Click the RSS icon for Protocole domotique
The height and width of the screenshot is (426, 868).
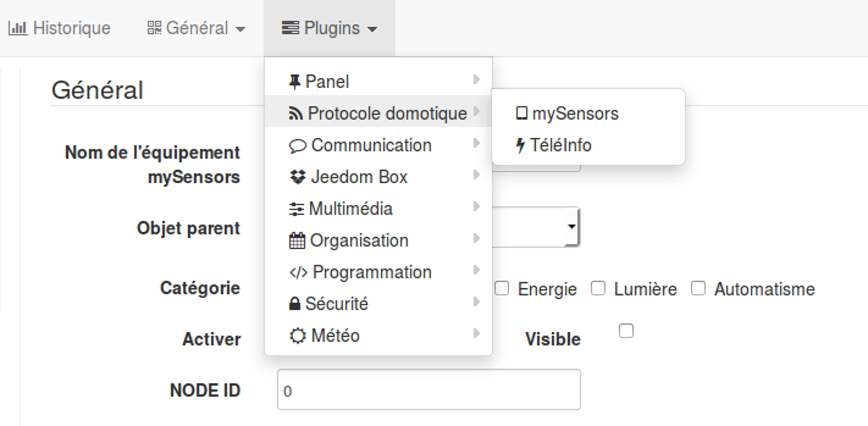(x=295, y=114)
